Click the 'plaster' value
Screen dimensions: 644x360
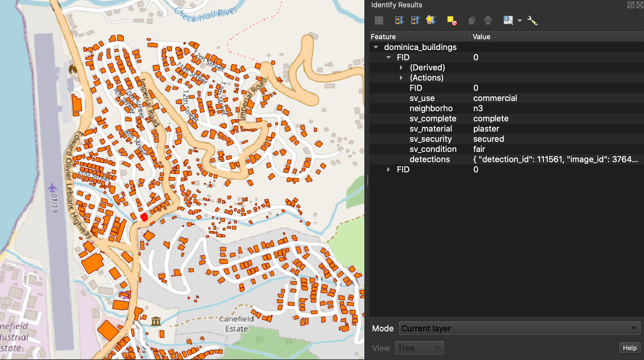[486, 129]
